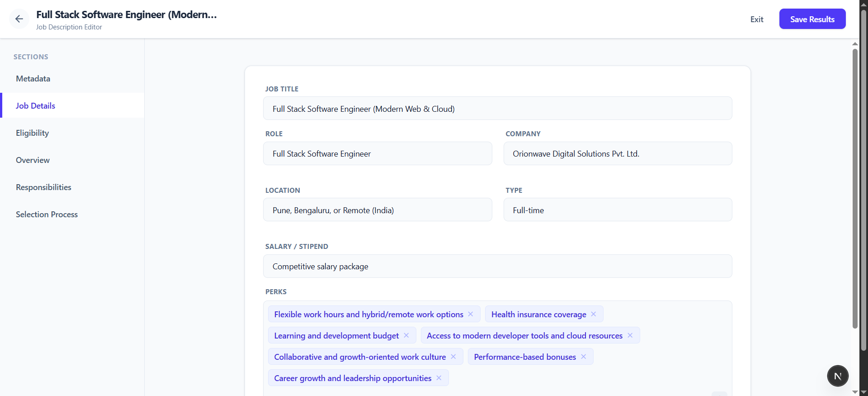Image resolution: width=868 pixels, height=396 pixels.
Task: Select the Job Details section
Action: pos(35,106)
